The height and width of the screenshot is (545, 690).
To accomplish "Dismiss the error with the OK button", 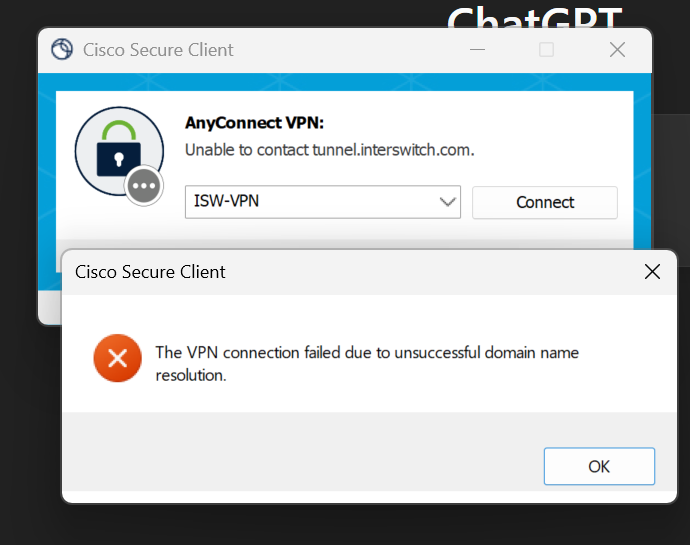I will [599, 466].
